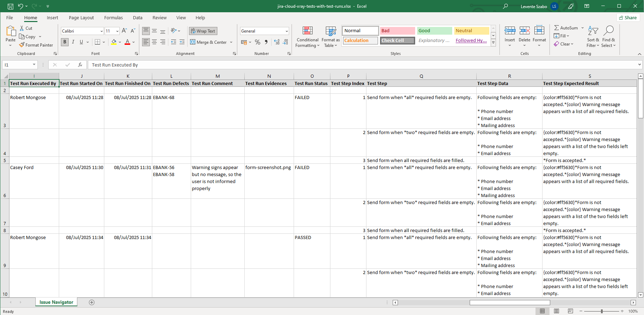This screenshot has width=644, height=315.
Task: Click into the formula bar text
Action: (115, 65)
